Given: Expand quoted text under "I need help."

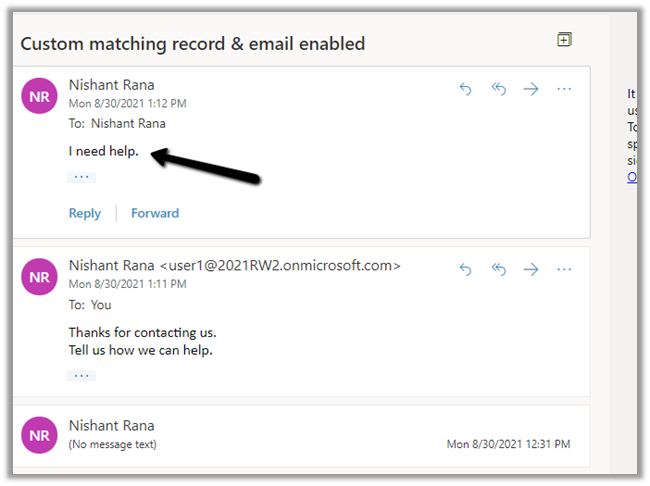Looking at the screenshot, I should tap(81, 177).
